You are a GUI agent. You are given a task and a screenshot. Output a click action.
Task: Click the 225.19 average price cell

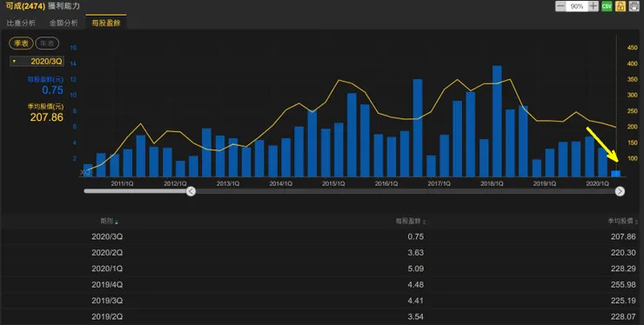coord(623,301)
